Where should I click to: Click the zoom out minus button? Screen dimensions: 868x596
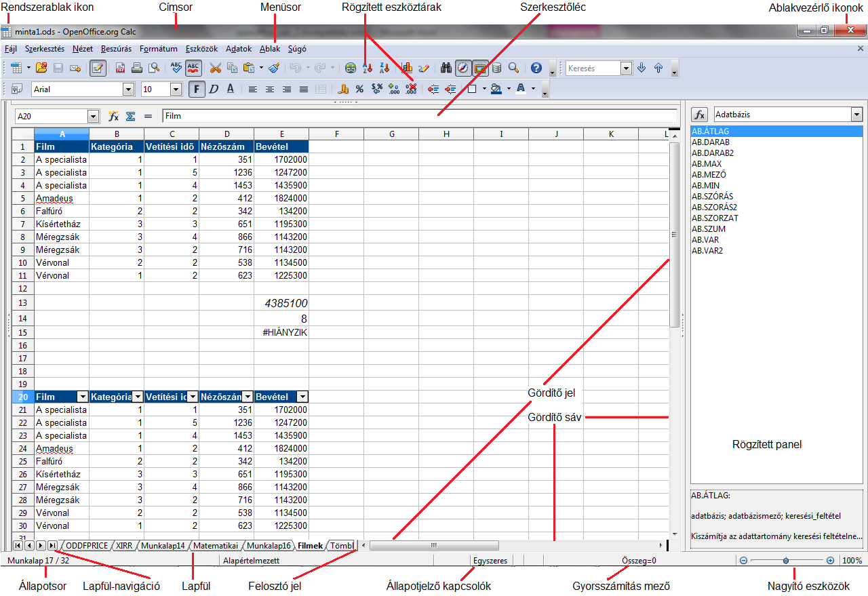(x=744, y=561)
